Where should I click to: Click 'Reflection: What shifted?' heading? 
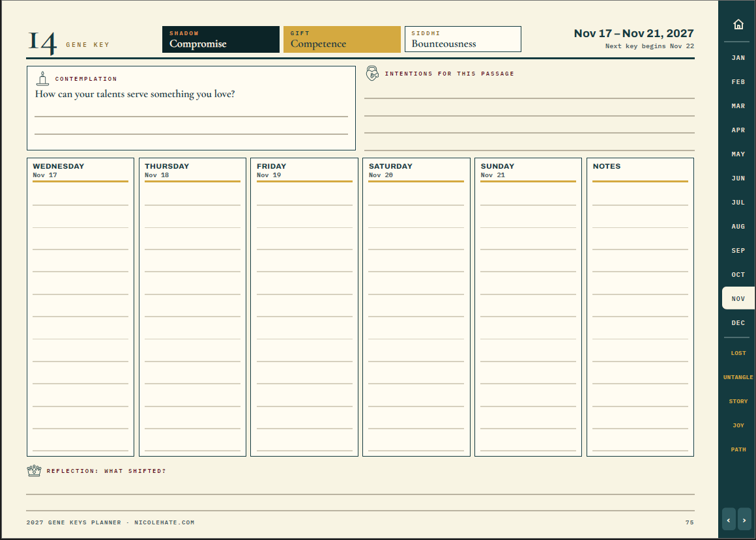(x=106, y=471)
